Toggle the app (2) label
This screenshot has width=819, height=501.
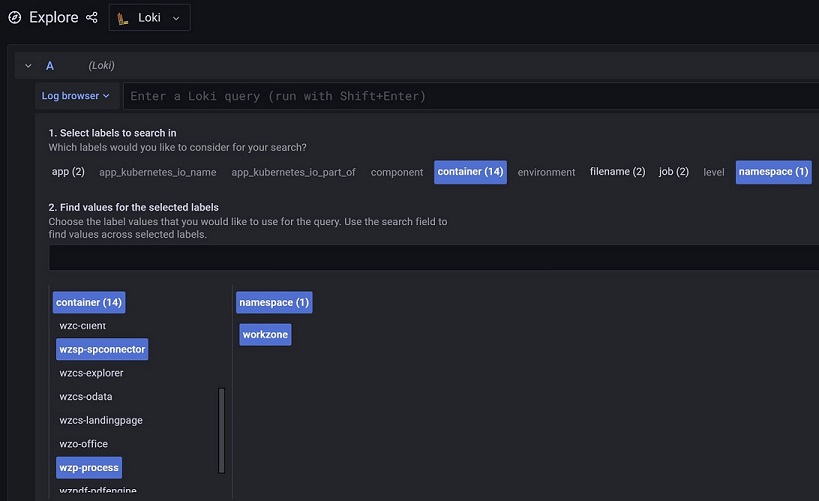coord(68,172)
